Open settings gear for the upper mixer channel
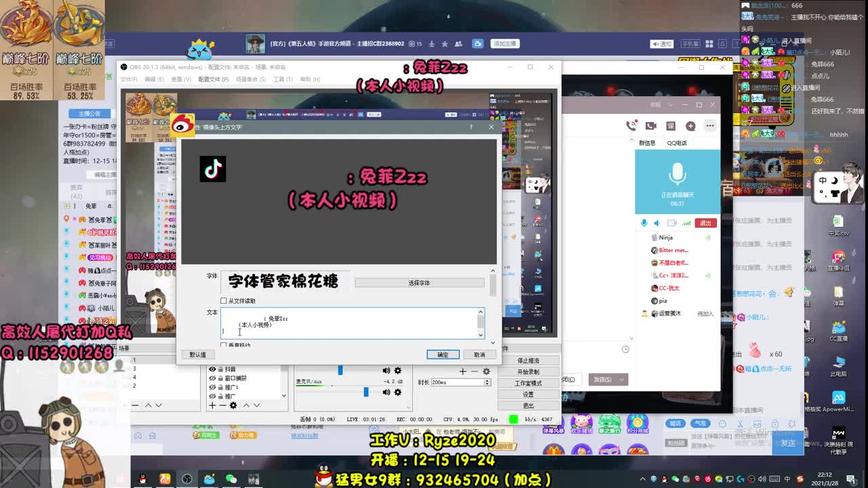Screen dimensions: 868x488 [398, 371]
